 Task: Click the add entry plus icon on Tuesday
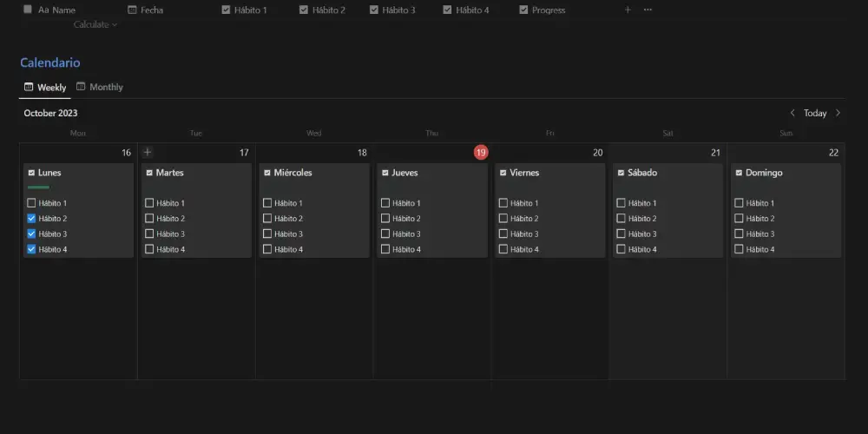pyautogui.click(x=148, y=152)
